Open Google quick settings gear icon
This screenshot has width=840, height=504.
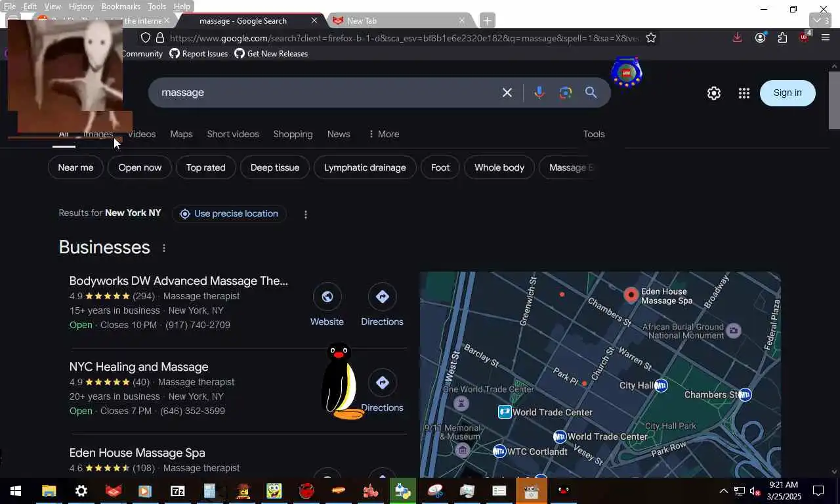tap(714, 93)
